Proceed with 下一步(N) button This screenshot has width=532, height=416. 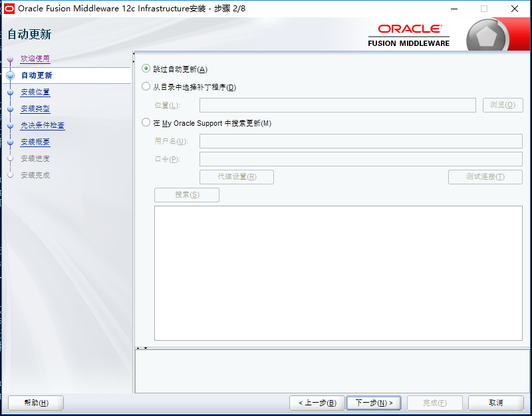374,403
